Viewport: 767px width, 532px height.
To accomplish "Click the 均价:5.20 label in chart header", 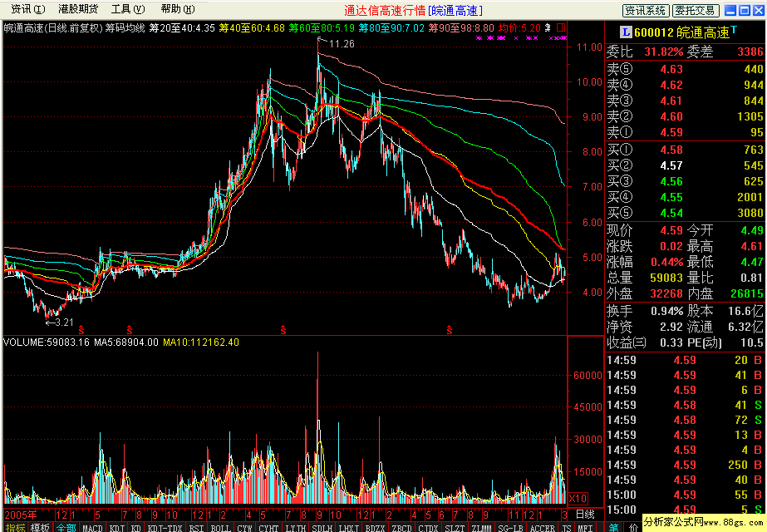I will pos(519,28).
